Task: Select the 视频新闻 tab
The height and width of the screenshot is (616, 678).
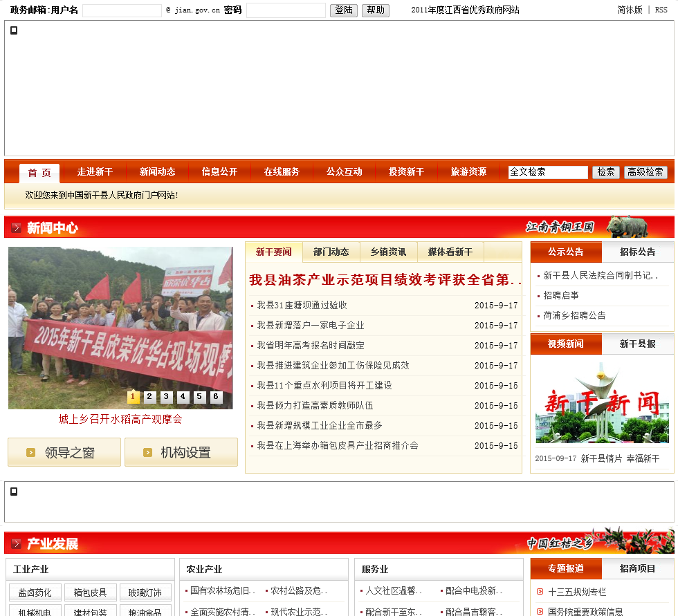Action: (566, 344)
